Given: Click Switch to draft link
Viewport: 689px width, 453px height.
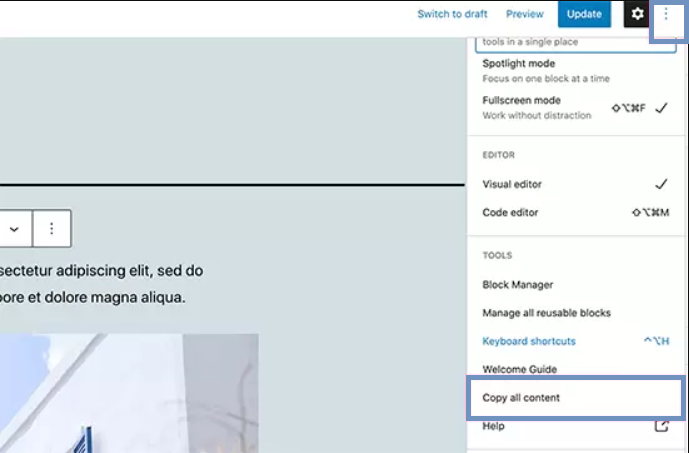Looking at the screenshot, I should [x=452, y=14].
